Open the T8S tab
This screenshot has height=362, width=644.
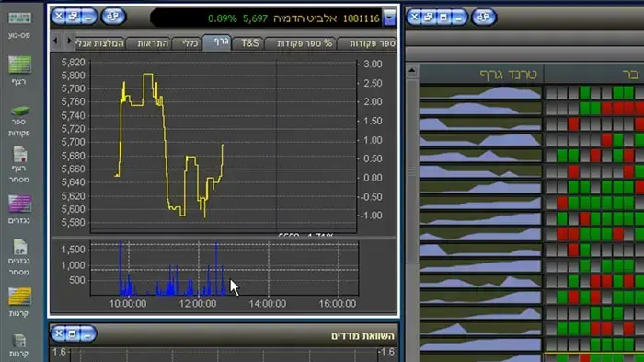click(x=249, y=43)
